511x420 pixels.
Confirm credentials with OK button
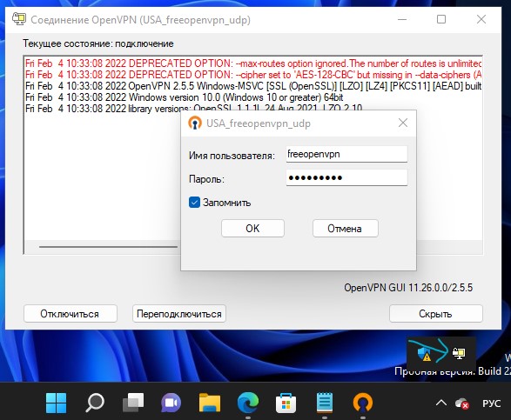pos(252,228)
